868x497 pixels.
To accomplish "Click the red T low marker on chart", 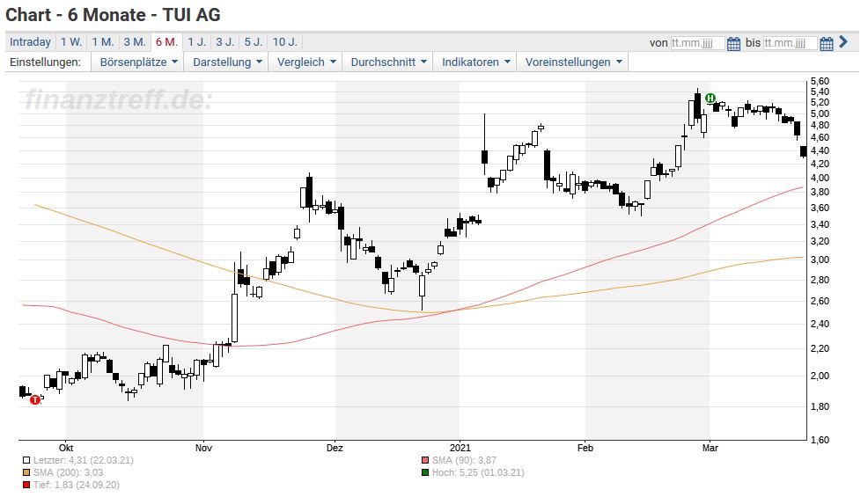I will (x=35, y=399).
